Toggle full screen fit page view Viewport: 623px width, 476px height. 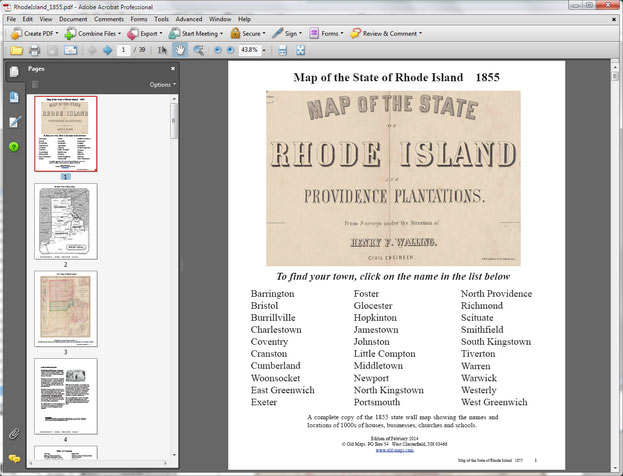[300, 50]
